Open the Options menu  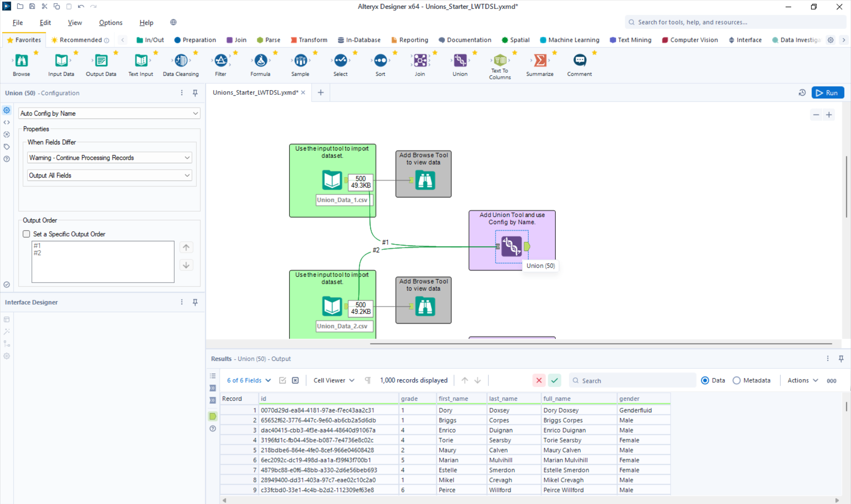click(x=110, y=23)
